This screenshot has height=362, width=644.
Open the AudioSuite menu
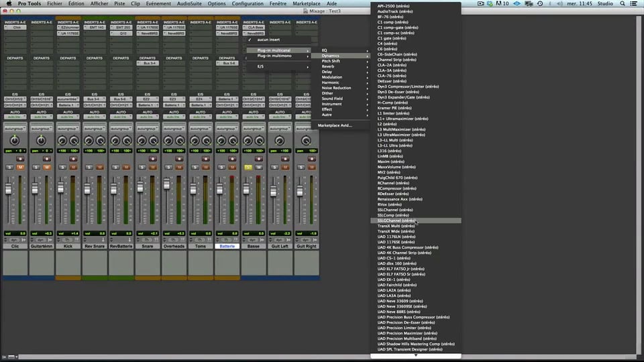pyautogui.click(x=189, y=3)
